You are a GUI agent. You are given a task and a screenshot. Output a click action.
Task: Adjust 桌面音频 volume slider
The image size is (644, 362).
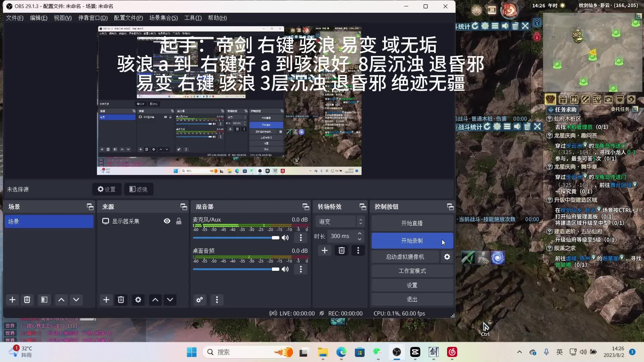(x=236, y=269)
